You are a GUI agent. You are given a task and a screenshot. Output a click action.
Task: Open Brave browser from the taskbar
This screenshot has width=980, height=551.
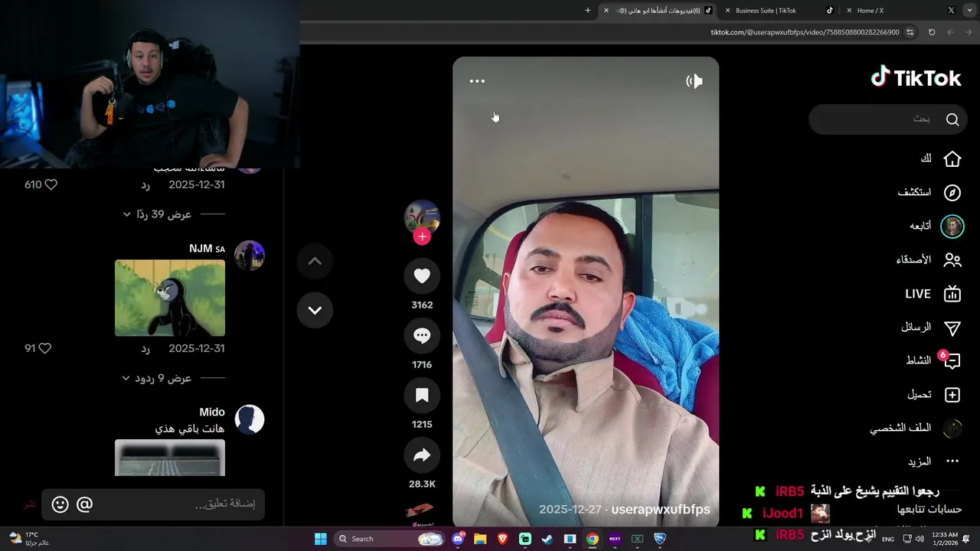502,539
